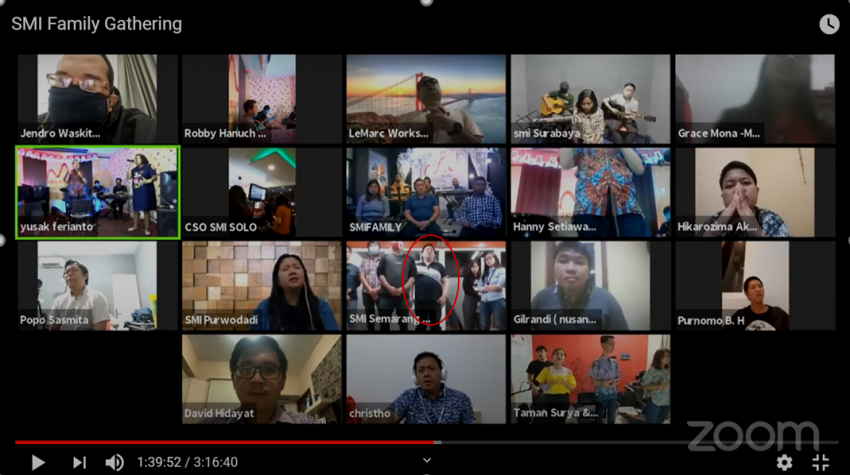Select the yusak ferianto highlighted video tile
850x475 pixels.
tap(98, 192)
